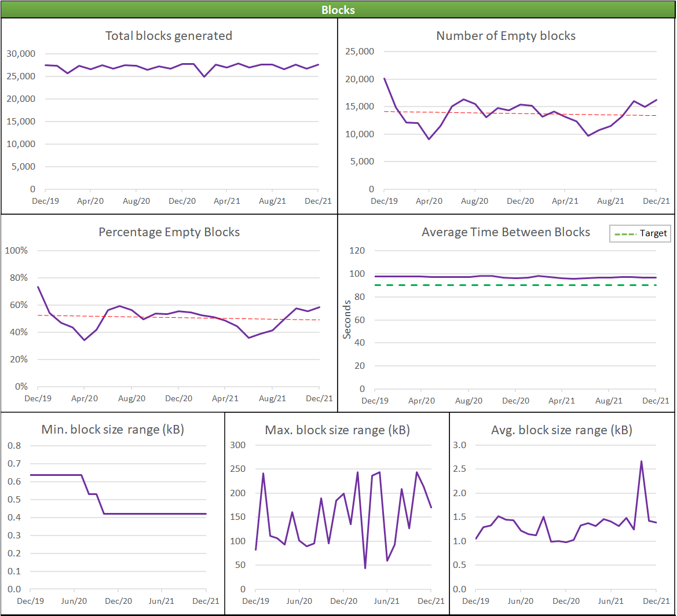Click the "60%" axis label
This screenshot has height=616, width=677.
pyautogui.click(x=19, y=305)
